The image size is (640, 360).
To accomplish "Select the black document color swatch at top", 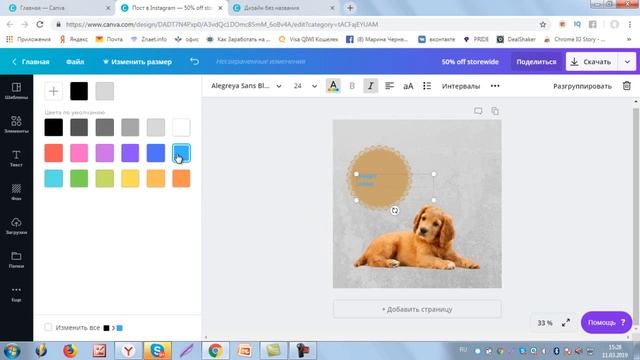I will tap(79, 91).
